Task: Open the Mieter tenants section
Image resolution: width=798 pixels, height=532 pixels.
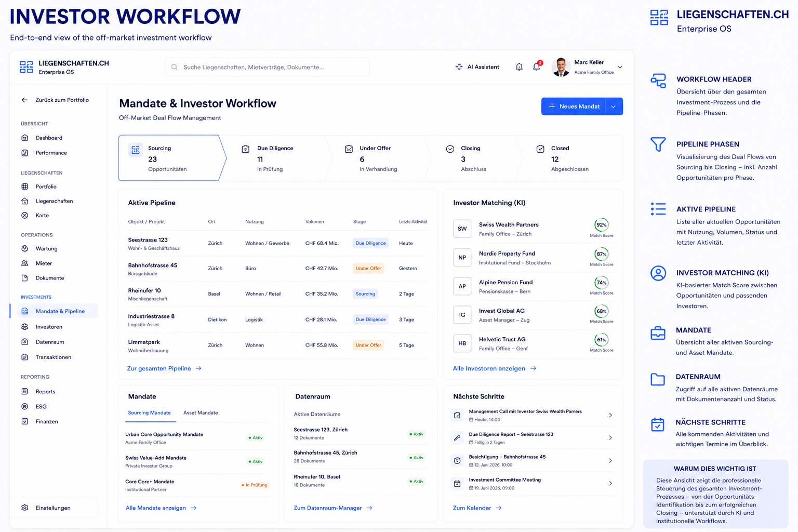Action: click(x=44, y=263)
